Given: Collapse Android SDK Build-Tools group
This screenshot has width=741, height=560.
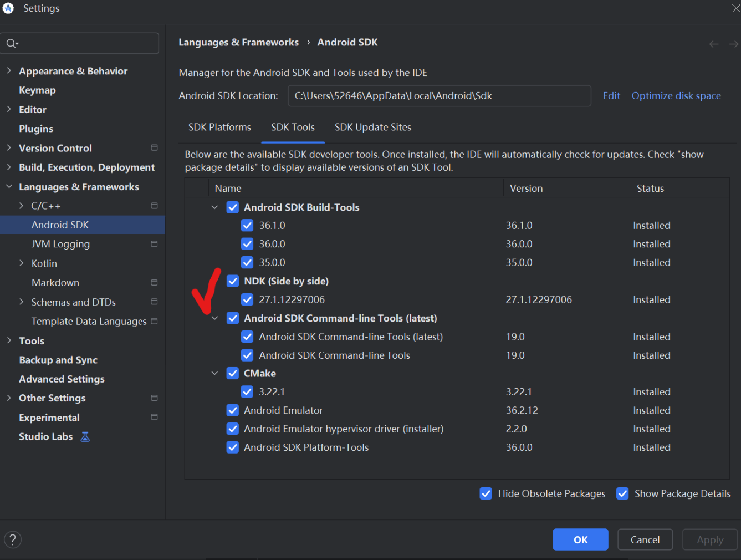Looking at the screenshot, I should coord(214,207).
